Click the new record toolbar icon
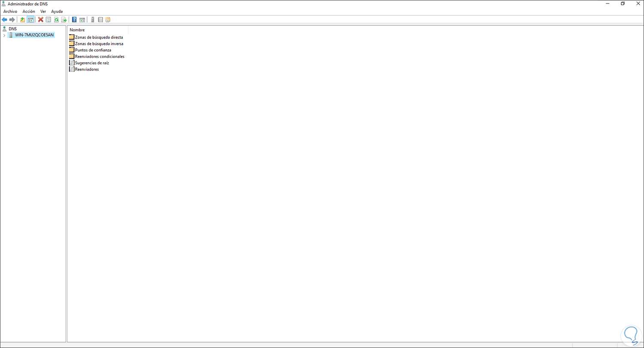644x348 pixels. click(x=108, y=20)
